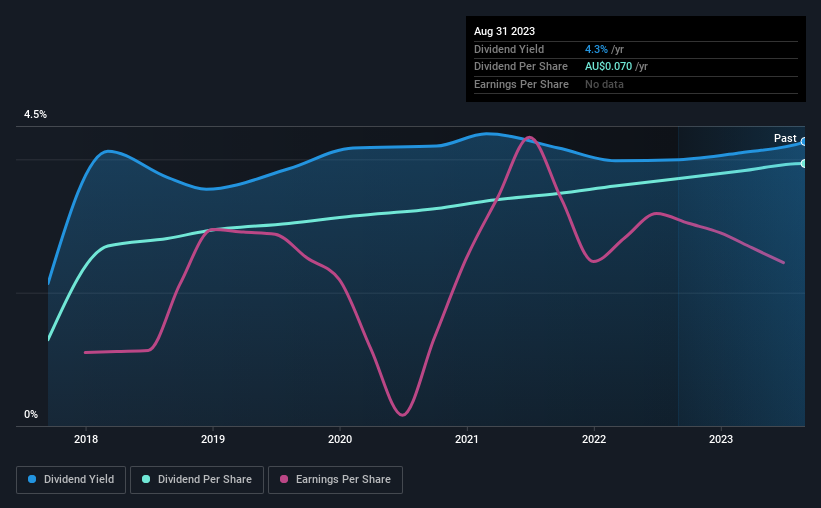The height and width of the screenshot is (508, 821).
Task: Click the 'Past' label on chart
Action: click(x=785, y=138)
